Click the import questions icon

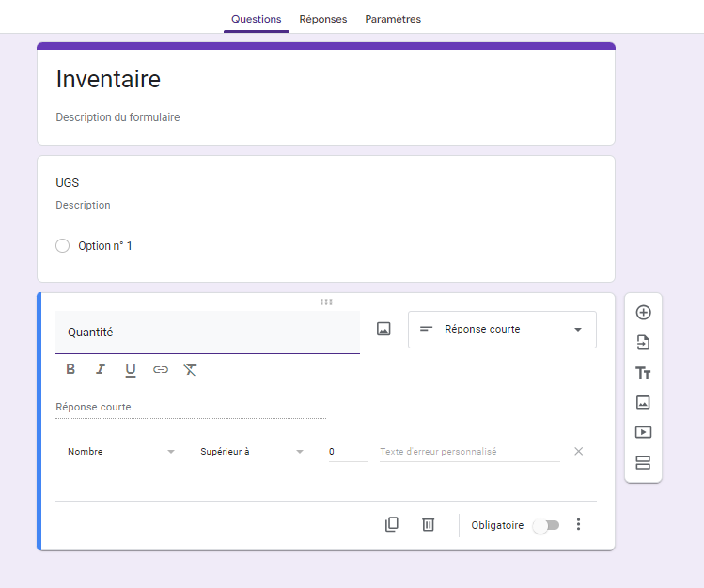(643, 343)
